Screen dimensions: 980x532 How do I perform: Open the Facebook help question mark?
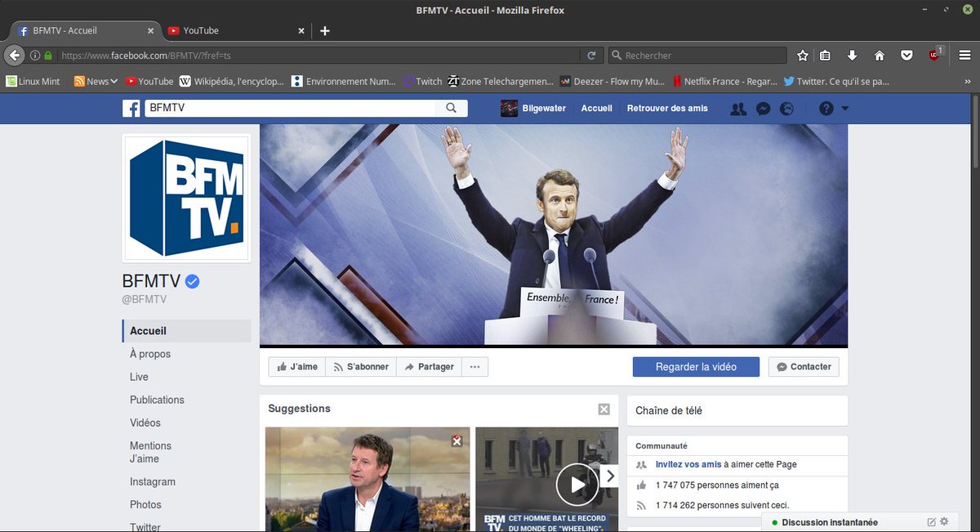pyautogui.click(x=826, y=108)
